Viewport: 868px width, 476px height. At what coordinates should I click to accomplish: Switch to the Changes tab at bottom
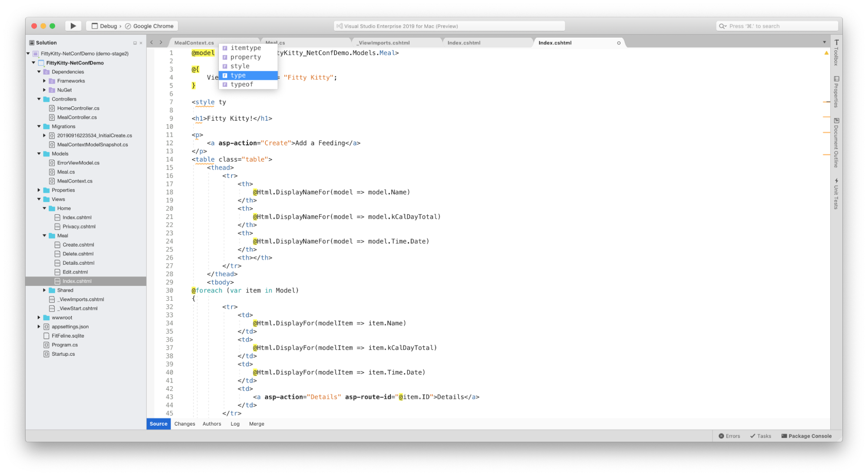pos(184,424)
